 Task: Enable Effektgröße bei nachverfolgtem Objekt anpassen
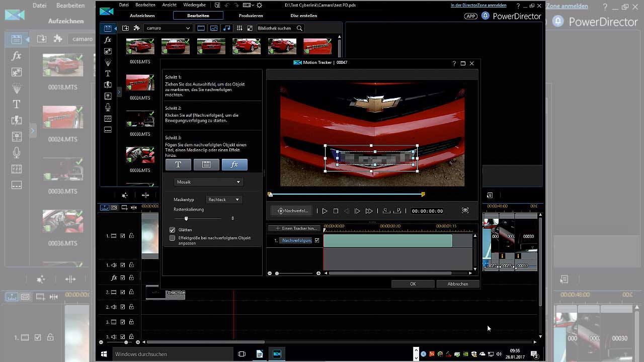click(x=172, y=238)
